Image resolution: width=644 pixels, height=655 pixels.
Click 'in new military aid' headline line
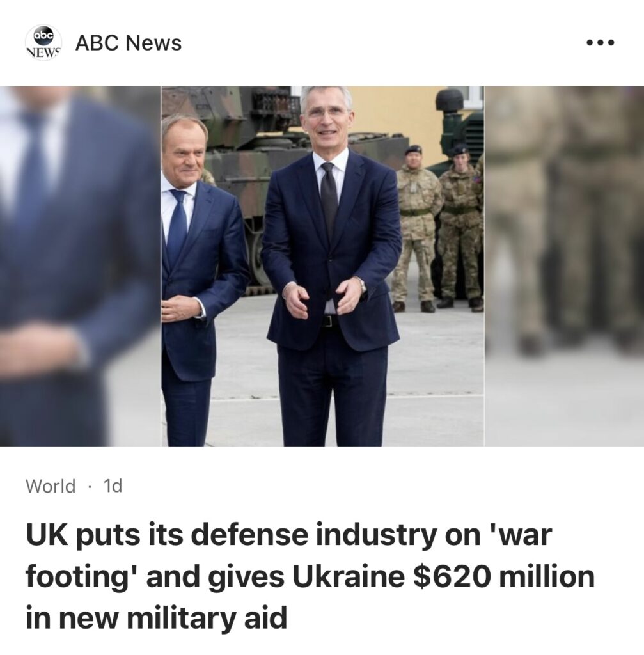[x=156, y=619]
